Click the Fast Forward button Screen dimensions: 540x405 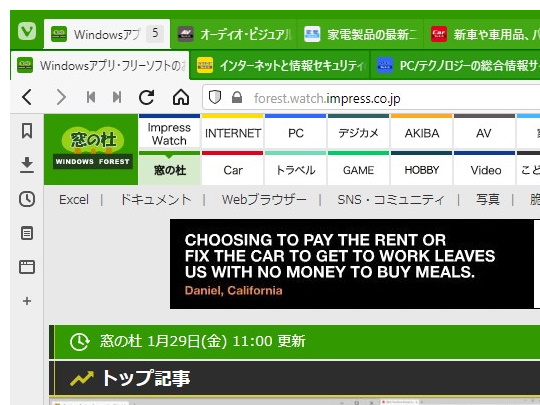coord(117,97)
